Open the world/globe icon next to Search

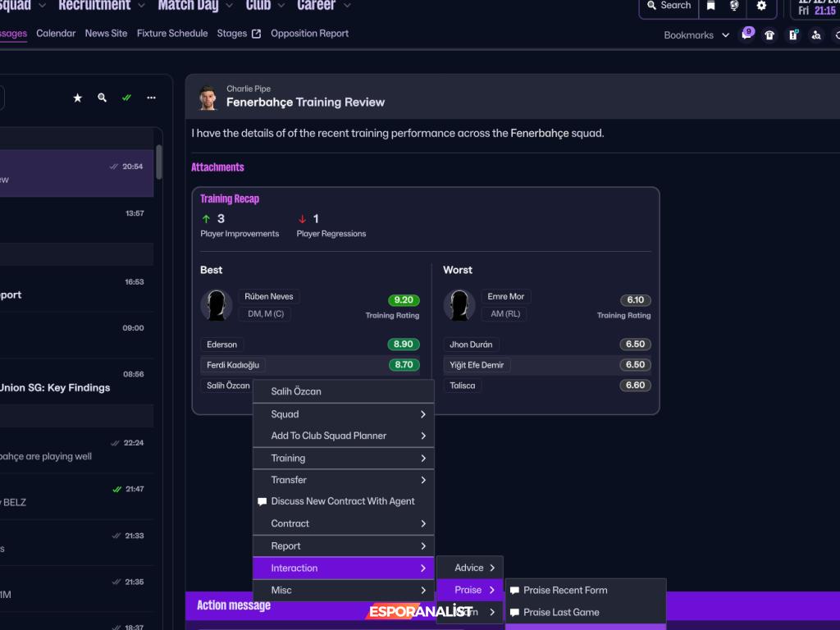[733, 7]
